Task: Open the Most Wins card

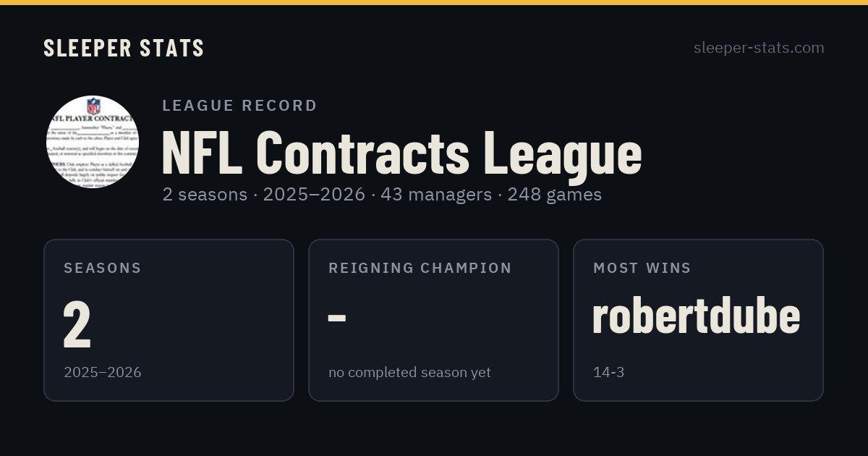Action: pyautogui.click(x=698, y=320)
